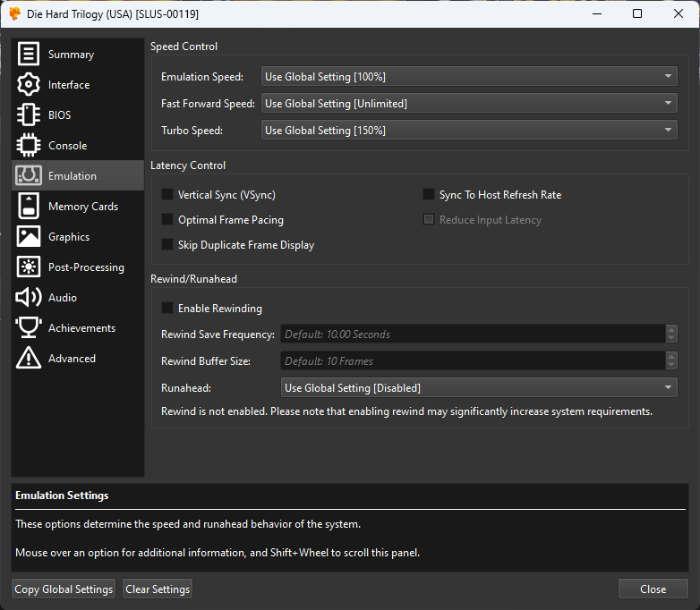Click the Speed Control group heading
The image size is (700, 610).
pyautogui.click(x=184, y=47)
